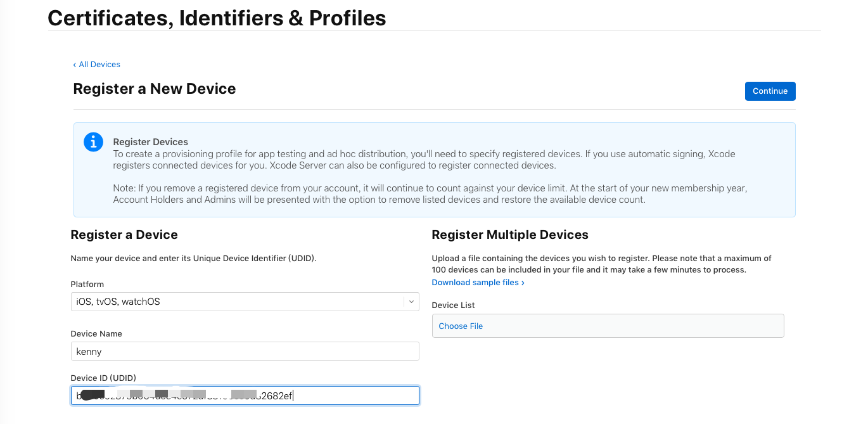Focus the Device ID (UDID) field
The image size is (868, 424).
[x=245, y=395]
